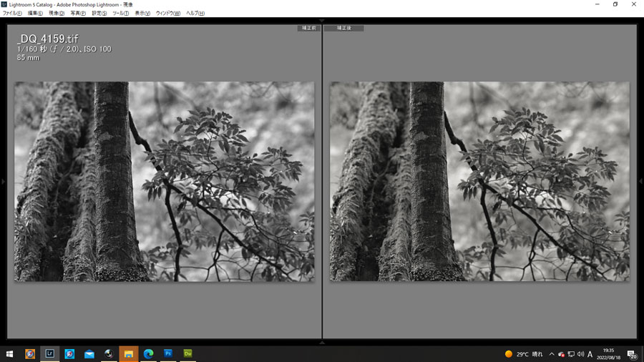This screenshot has width=644, height=362.
Task: Launch Photoshop from the taskbar
Action: (x=168, y=353)
